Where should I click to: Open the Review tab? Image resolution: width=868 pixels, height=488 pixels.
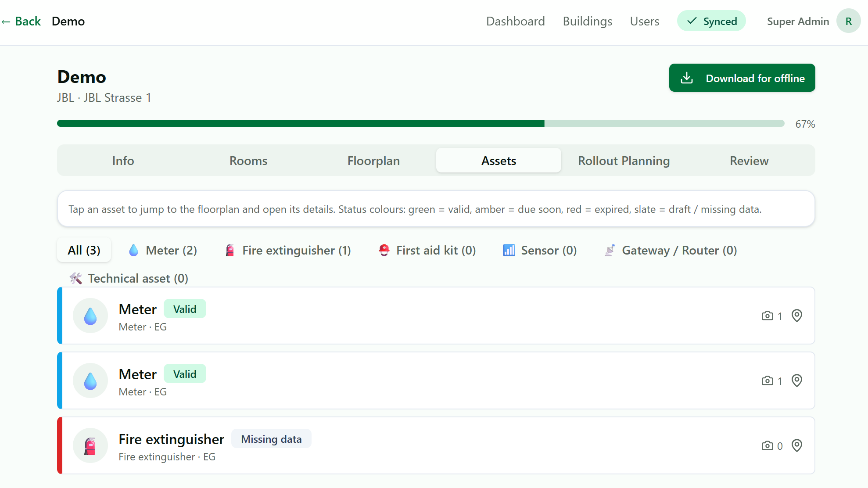pos(749,161)
